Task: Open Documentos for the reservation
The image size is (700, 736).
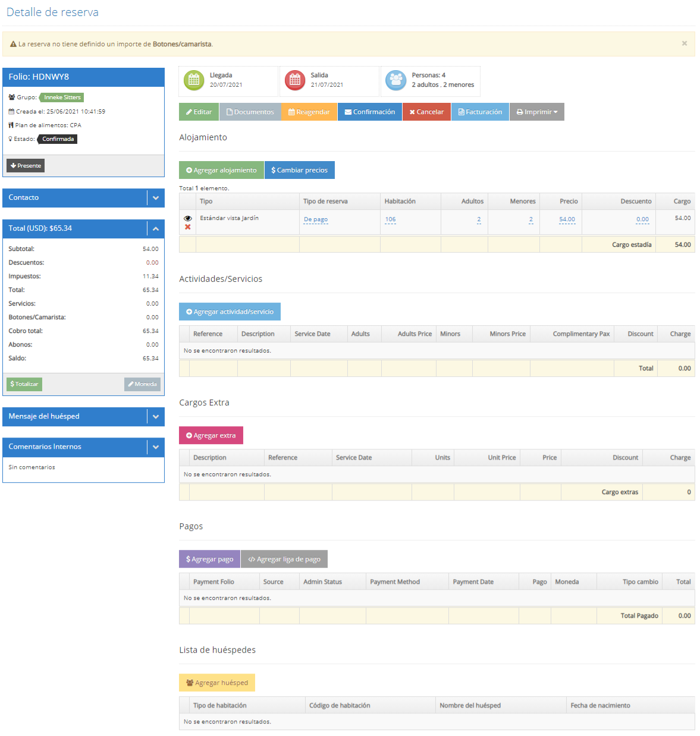Action: point(250,112)
